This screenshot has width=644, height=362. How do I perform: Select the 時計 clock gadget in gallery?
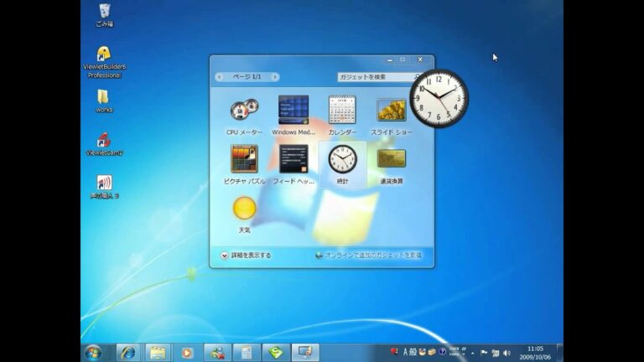[342, 165]
